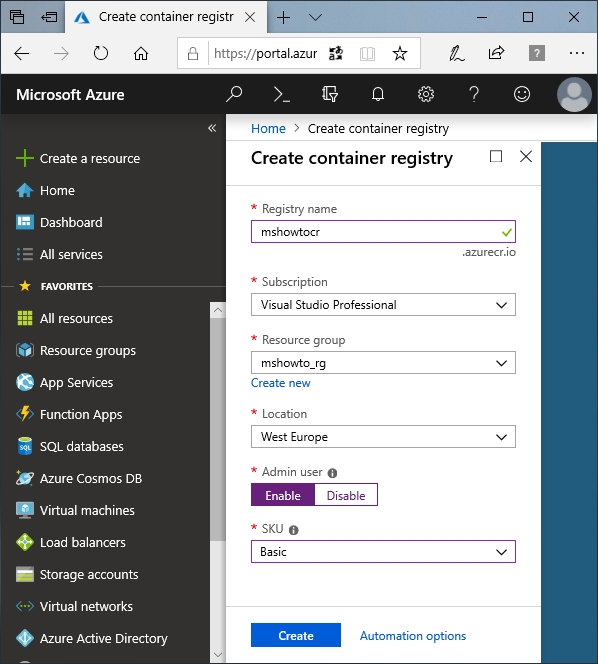Maximize the Create container registry blade
This screenshot has height=664, width=598.
pyautogui.click(x=496, y=156)
